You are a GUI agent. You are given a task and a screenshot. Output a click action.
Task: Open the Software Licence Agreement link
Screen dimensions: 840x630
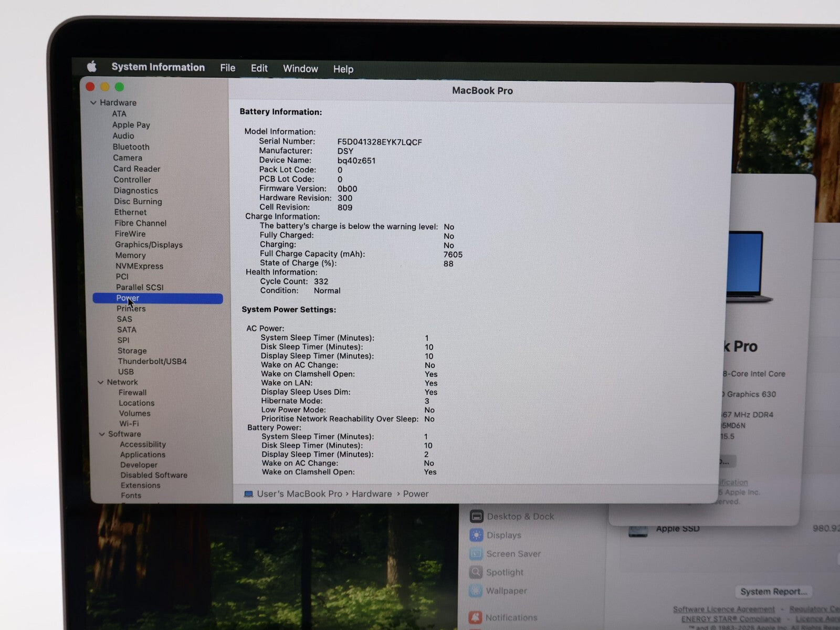724,610
